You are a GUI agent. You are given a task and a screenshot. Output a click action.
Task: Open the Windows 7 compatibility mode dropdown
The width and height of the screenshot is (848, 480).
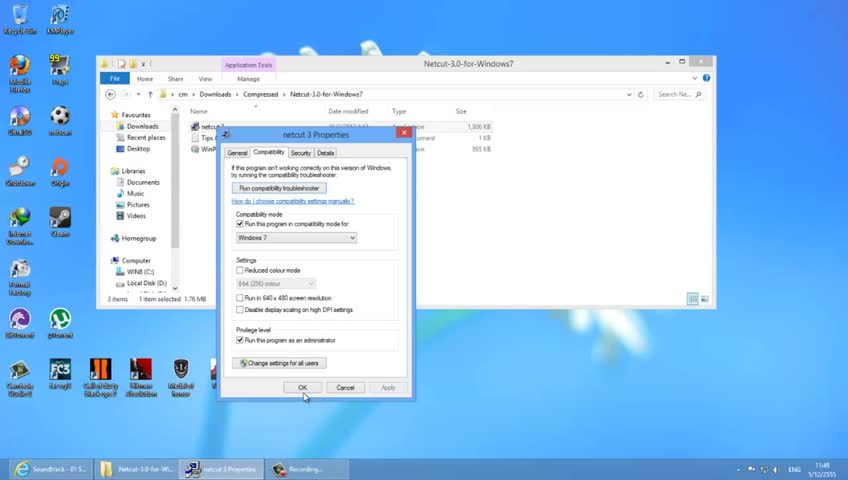[x=296, y=238]
